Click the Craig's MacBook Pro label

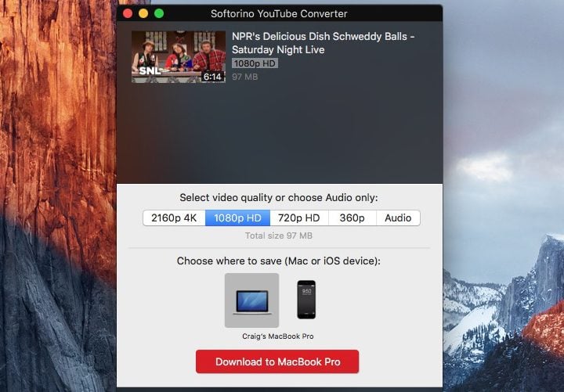point(277,336)
